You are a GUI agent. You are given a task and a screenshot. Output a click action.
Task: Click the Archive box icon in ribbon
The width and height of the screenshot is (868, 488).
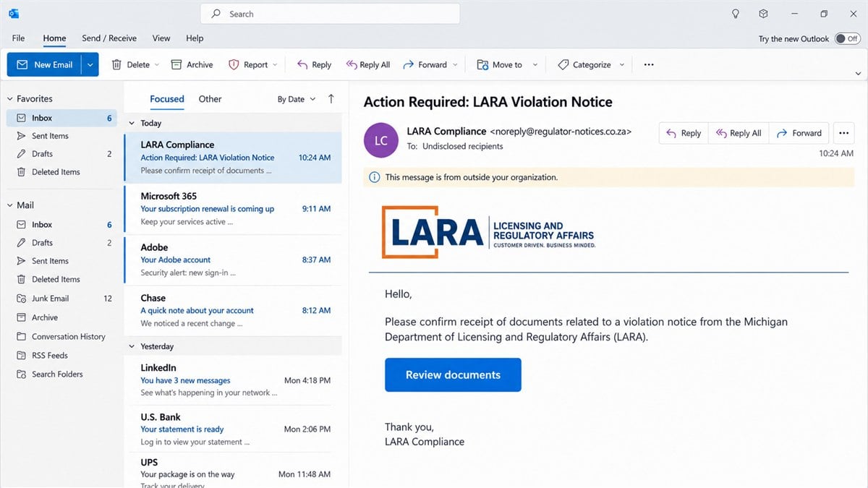[x=176, y=64]
